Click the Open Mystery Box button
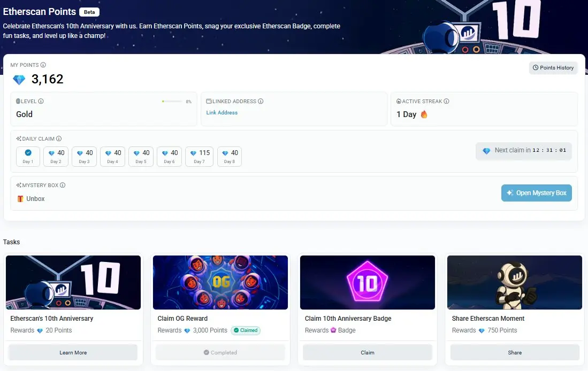This screenshot has height=371, width=588. pyautogui.click(x=536, y=193)
